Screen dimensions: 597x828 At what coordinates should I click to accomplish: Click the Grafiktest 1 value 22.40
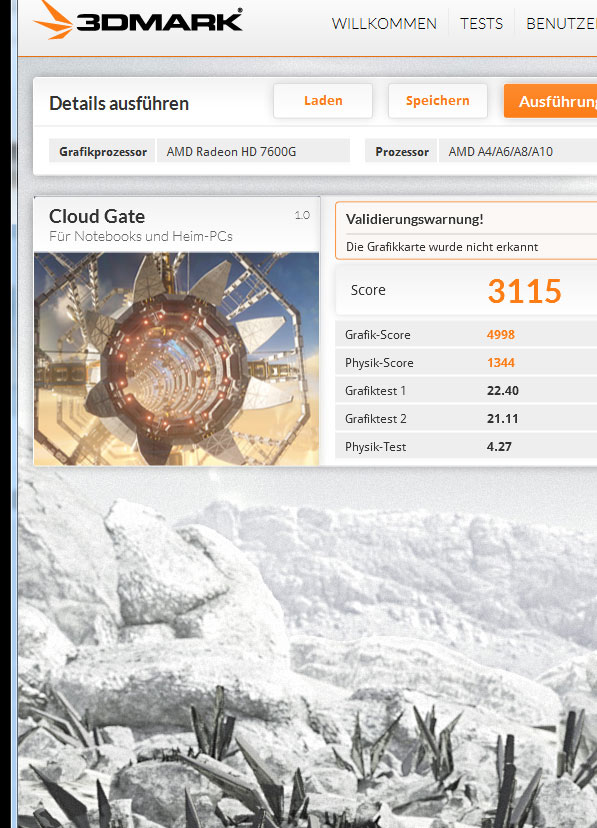point(503,391)
